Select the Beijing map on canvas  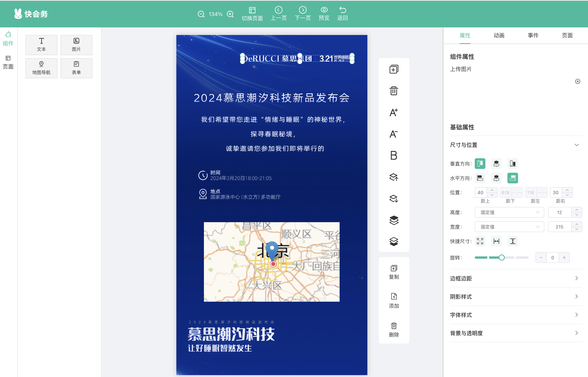[x=272, y=262]
